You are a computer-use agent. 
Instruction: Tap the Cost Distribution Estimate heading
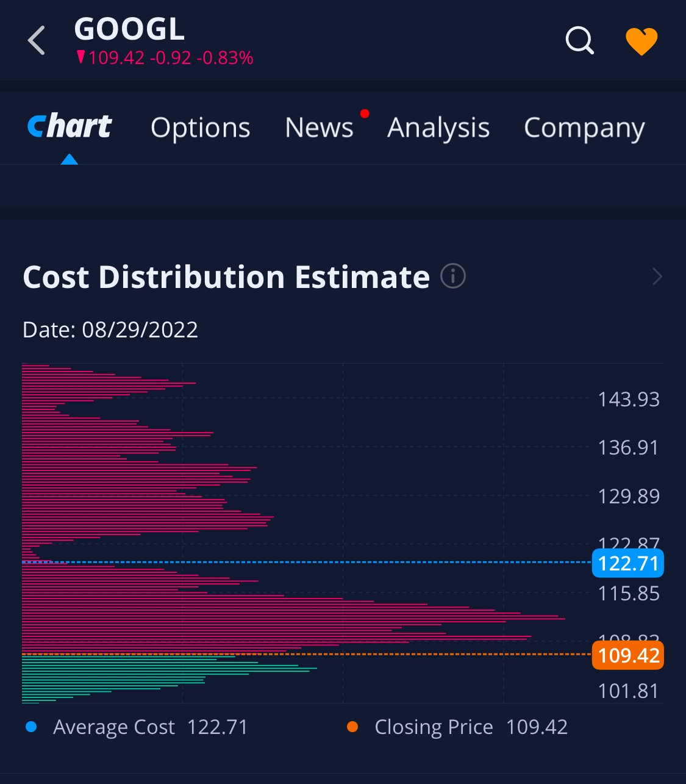pos(226,277)
